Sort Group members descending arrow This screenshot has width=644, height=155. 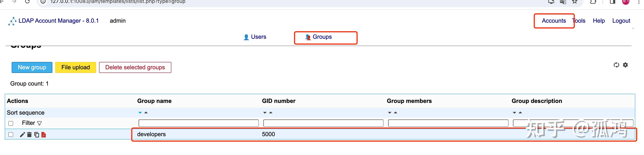click(x=390, y=113)
